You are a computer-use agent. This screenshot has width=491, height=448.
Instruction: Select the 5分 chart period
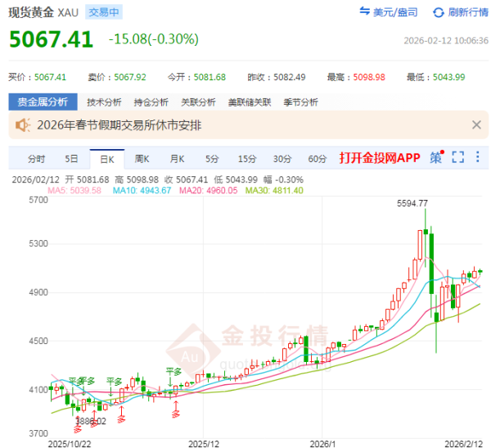pyautogui.click(x=212, y=159)
